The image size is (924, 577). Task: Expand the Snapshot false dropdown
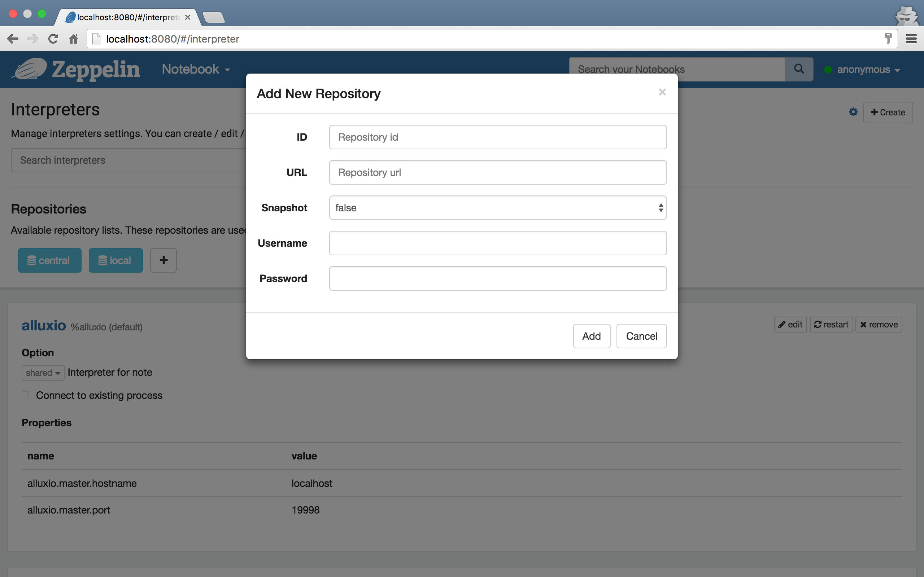497,208
